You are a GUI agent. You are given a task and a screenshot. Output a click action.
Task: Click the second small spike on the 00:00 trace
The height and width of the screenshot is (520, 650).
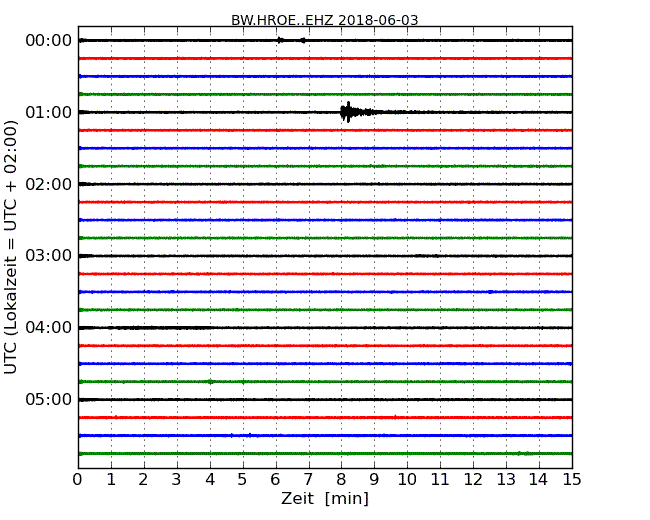pos(303,40)
